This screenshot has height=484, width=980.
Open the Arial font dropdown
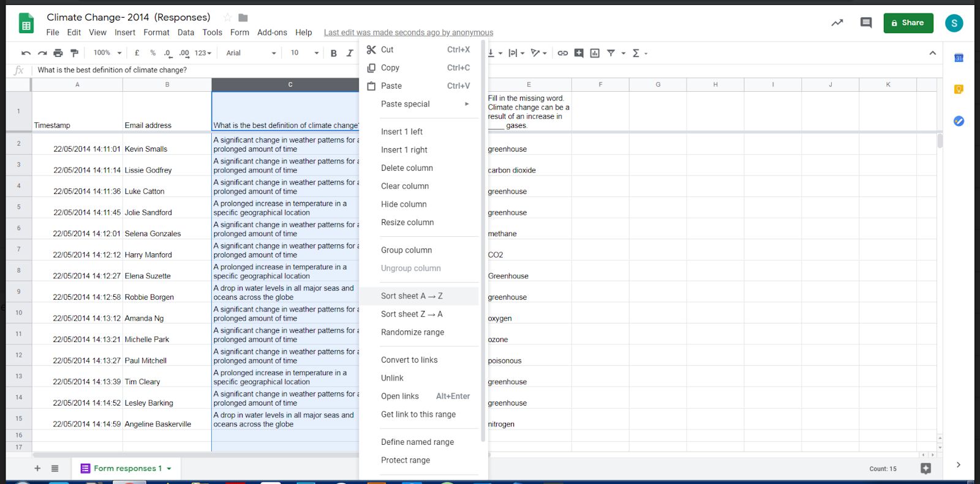coord(251,53)
